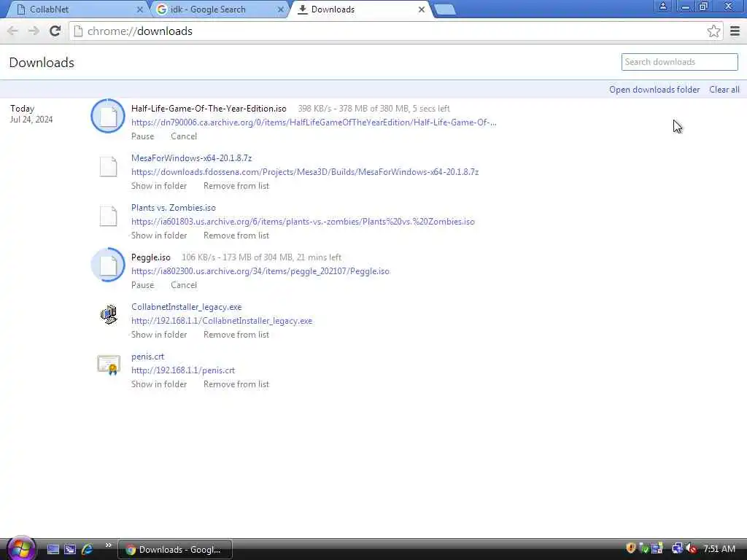The image size is (747, 560).
Task: Click the Half-Life download progress icon
Action: click(x=108, y=116)
